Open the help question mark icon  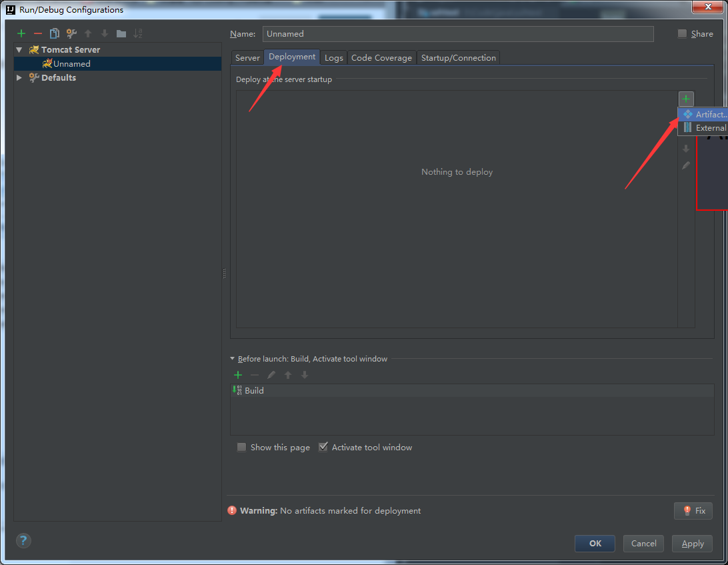(x=23, y=541)
